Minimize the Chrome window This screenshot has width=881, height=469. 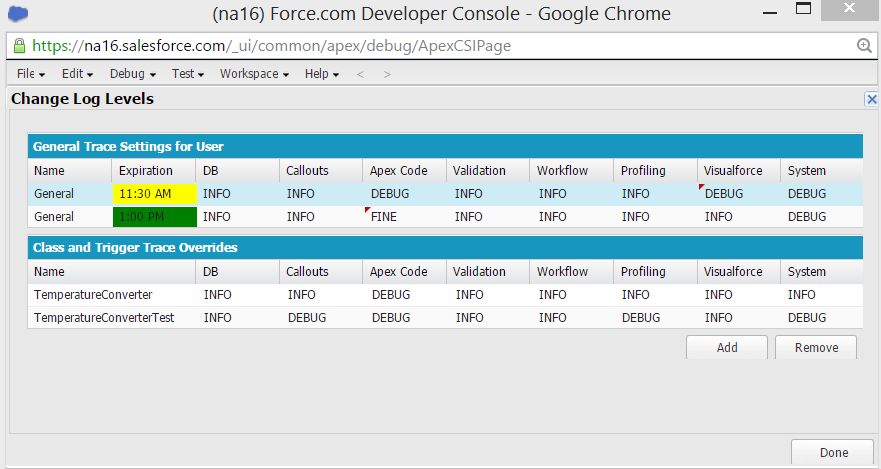(x=770, y=12)
